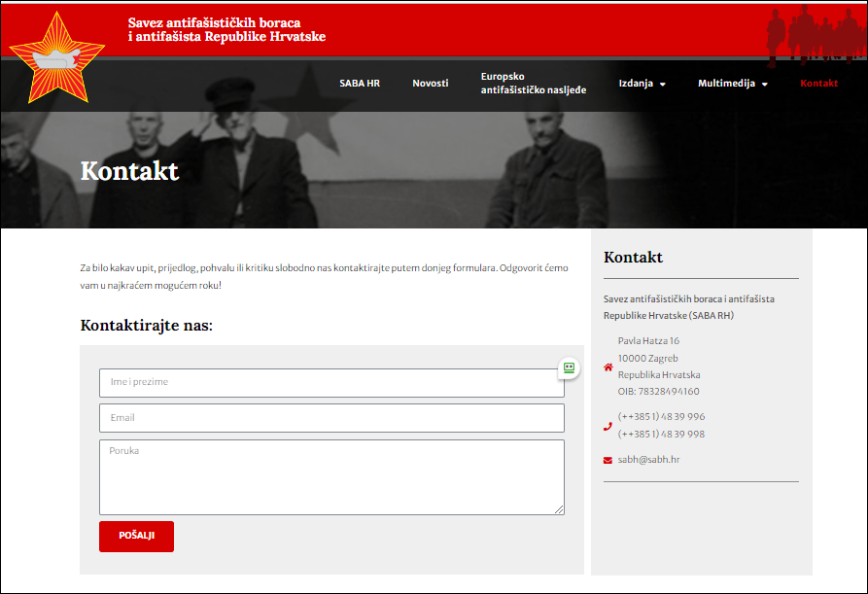Open the Multimedija dropdown menu

[732, 84]
